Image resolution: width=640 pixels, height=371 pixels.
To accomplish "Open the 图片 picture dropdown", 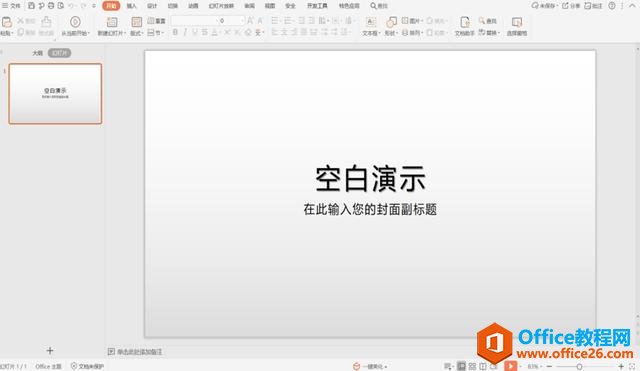I will 413,20.
